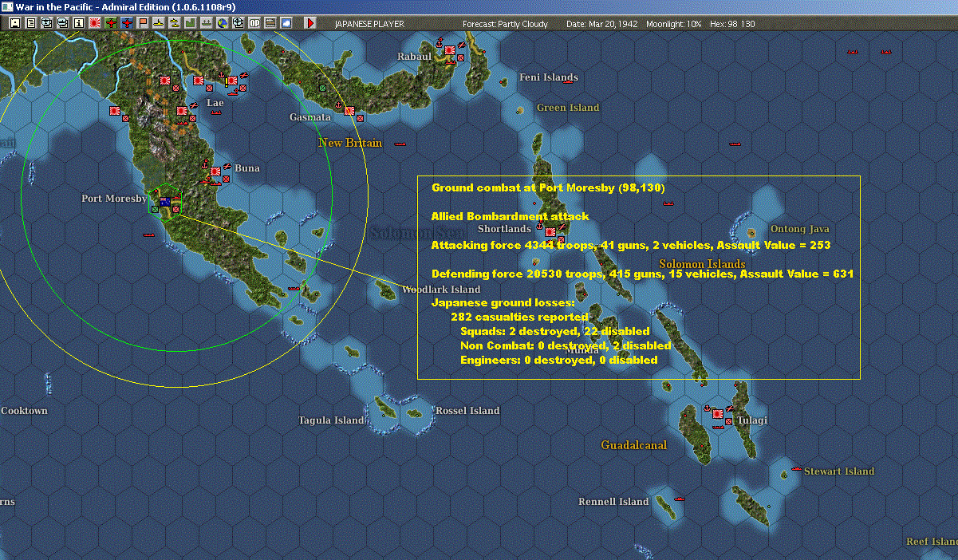Screen dimensions: 958x560
Task: Click the red ship beside New Britain label
Action: click(400, 144)
